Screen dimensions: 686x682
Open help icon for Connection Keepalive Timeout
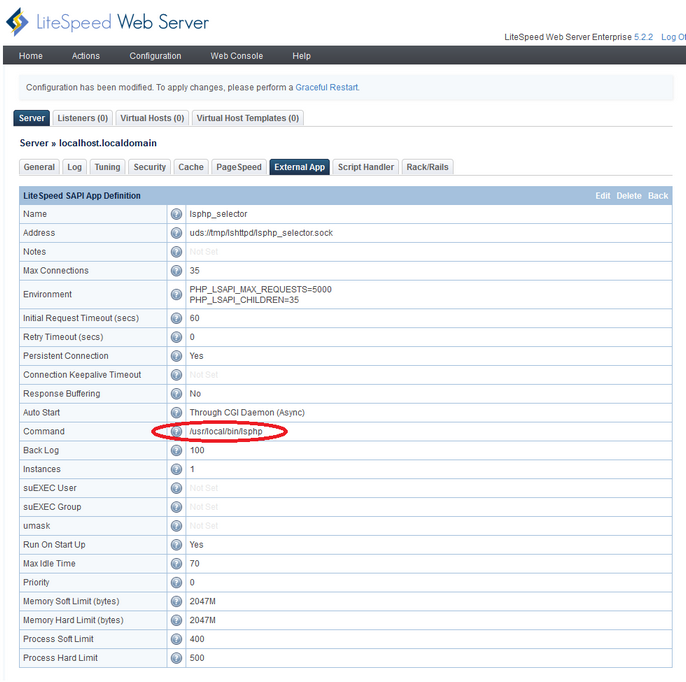(176, 374)
